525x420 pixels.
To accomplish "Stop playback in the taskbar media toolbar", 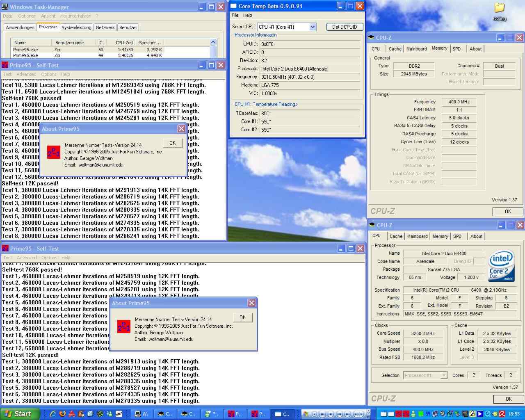I will pyautogui.click(x=331, y=414).
